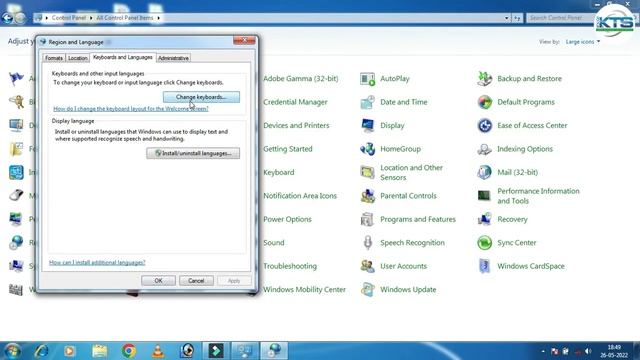
Task: Click the Programs and Features icon
Action: click(367, 219)
